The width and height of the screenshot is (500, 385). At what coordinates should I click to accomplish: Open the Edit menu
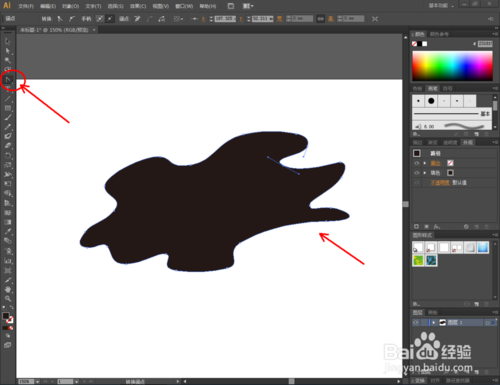click(48, 6)
